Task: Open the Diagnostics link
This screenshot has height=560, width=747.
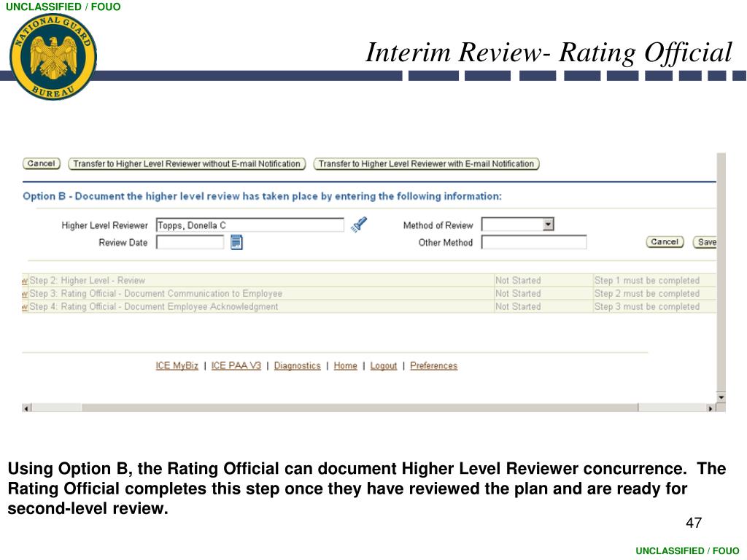Action: pos(298,366)
